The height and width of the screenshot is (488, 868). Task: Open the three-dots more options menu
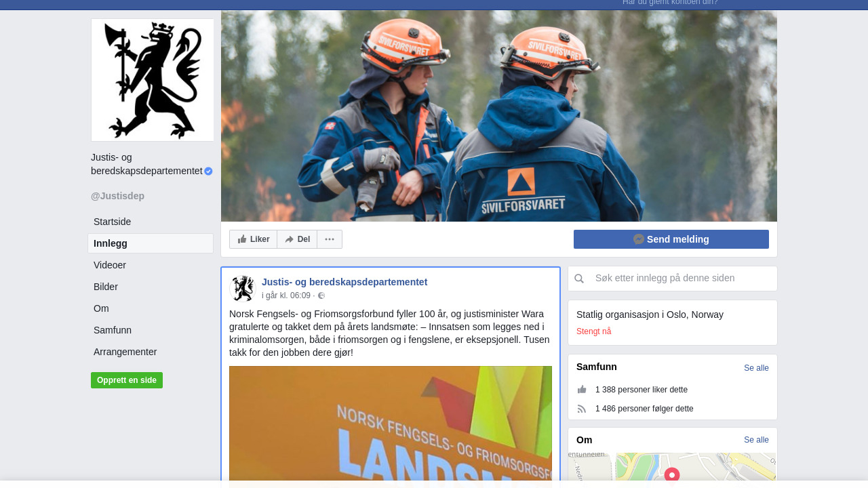click(330, 239)
